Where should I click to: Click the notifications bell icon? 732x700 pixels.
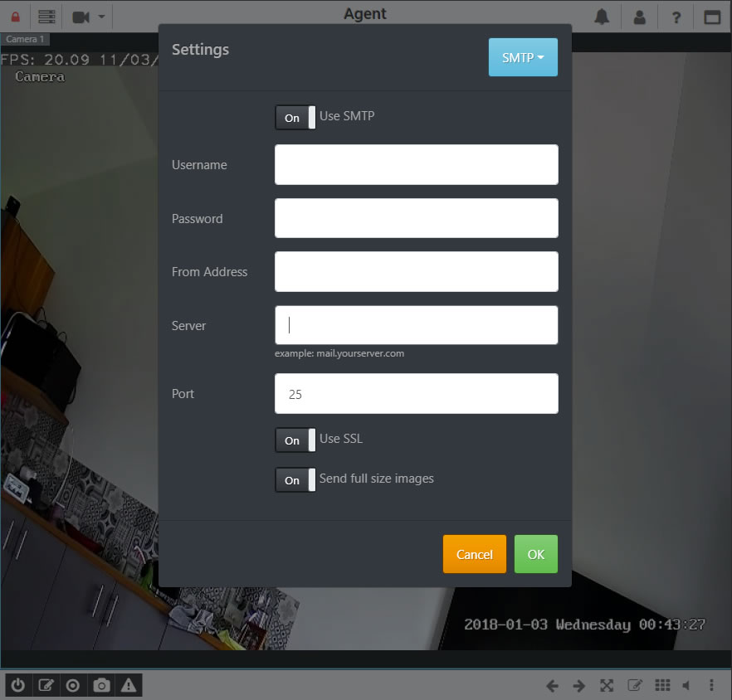tap(602, 17)
